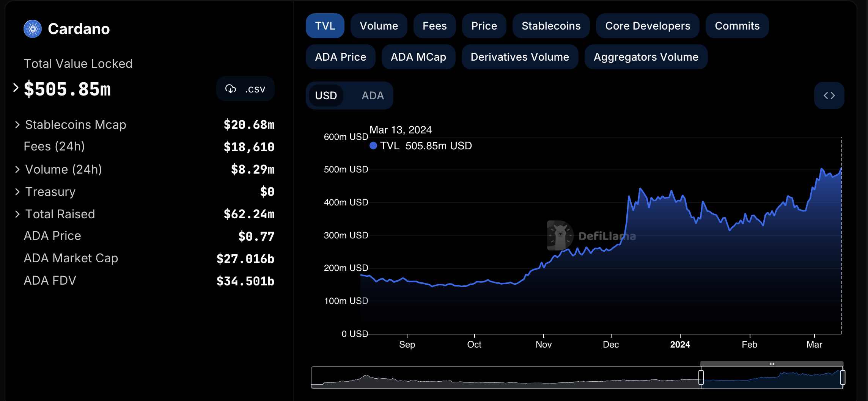This screenshot has height=401, width=868.
Task: Click the $8.29m volume value
Action: pyautogui.click(x=253, y=169)
